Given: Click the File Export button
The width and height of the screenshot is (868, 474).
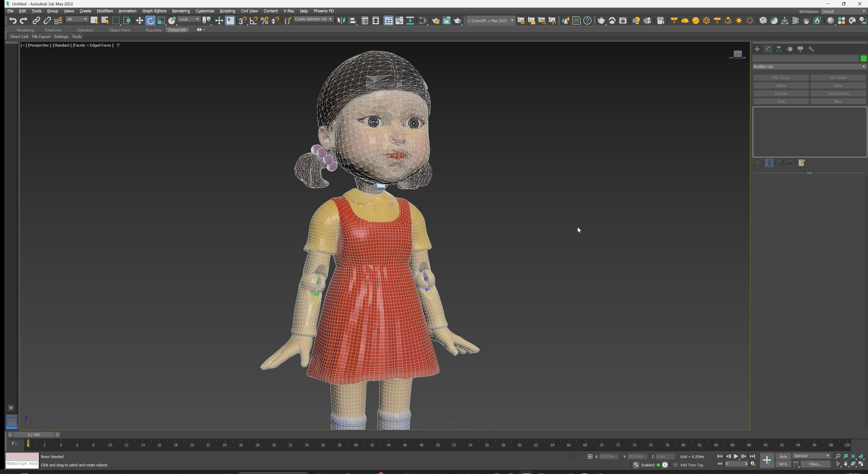Looking at the screenshot, I should click(x=41, y=37).
